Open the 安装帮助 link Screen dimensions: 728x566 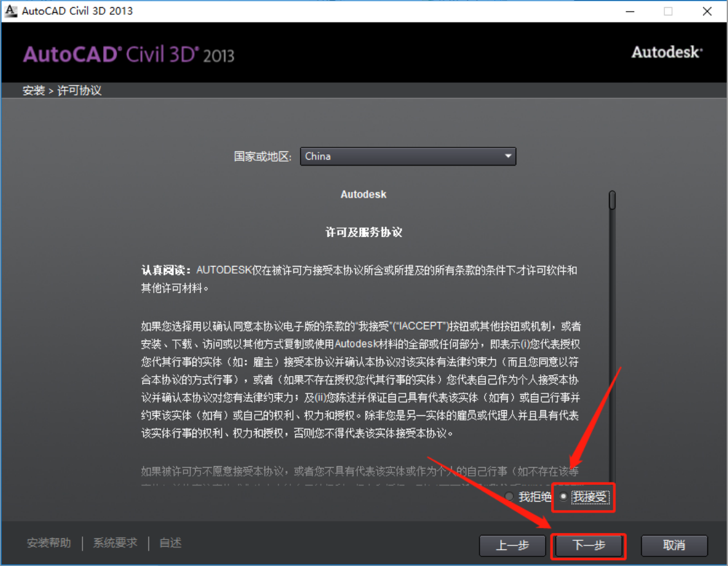49,543
